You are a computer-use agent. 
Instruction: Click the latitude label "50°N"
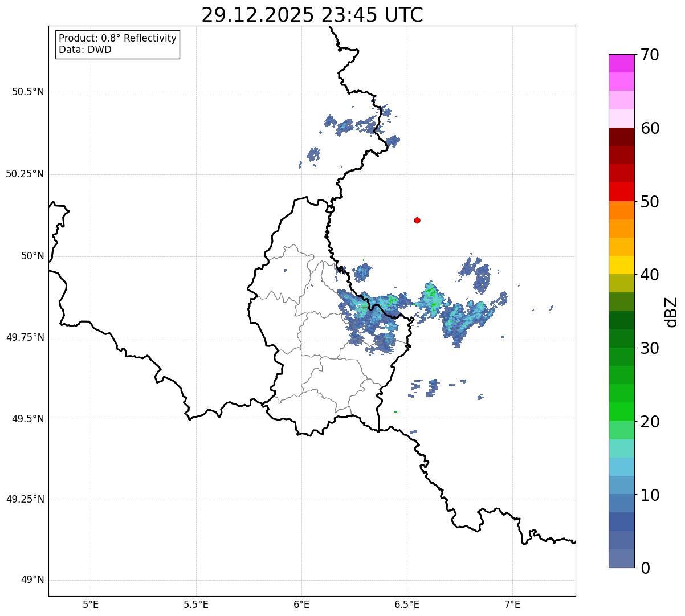tap(32, 256)
